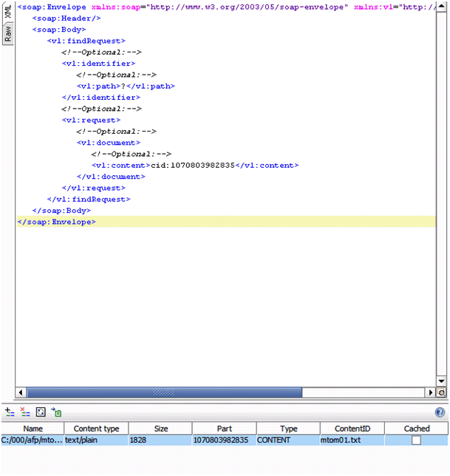The image size is (450, 476).
Task: Click the Optional comment above v1:content
Action: click(131, 154)
